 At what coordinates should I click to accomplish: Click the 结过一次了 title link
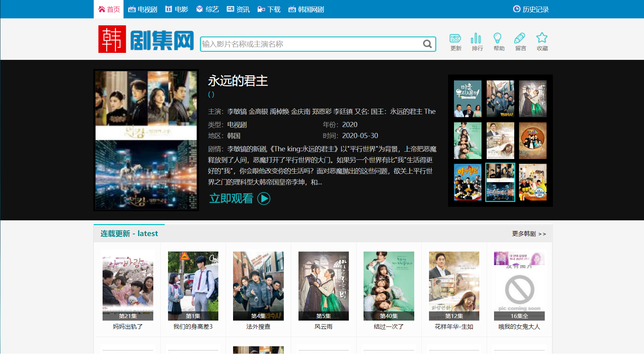click(x=389, y=326)
